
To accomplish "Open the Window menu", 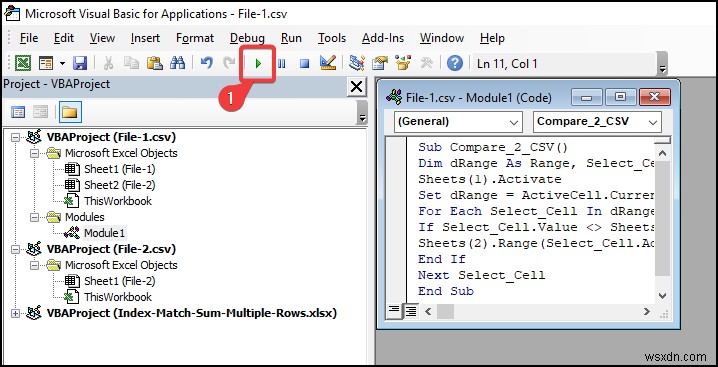I will click(x=442, y=38).
